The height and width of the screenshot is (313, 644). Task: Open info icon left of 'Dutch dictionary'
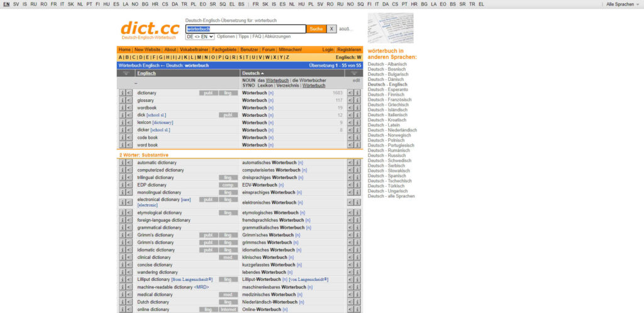[122, 302]
